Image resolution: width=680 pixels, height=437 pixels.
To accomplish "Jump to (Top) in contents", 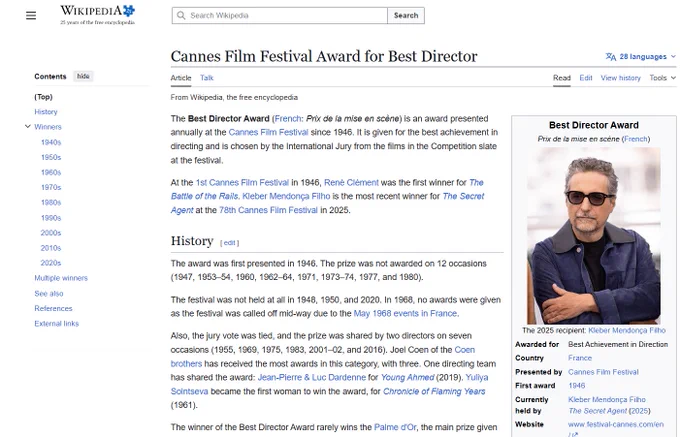I will pyautogui.click(x=43, y=97).
